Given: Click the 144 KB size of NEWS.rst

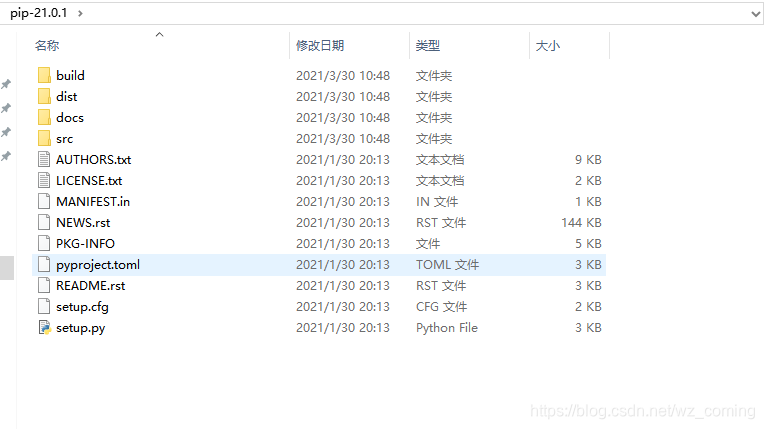Looking at the screenshot, I should (581, 222).
